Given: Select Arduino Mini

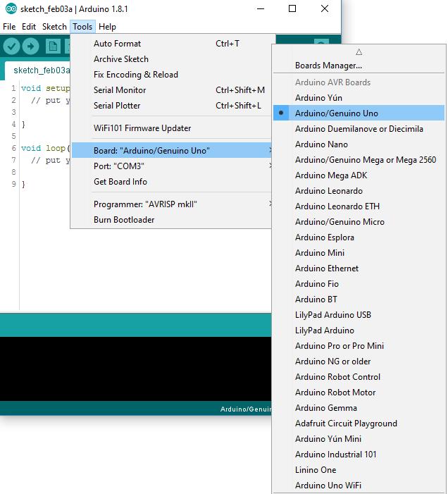Looking at the screenshot, I should (359, 253).
